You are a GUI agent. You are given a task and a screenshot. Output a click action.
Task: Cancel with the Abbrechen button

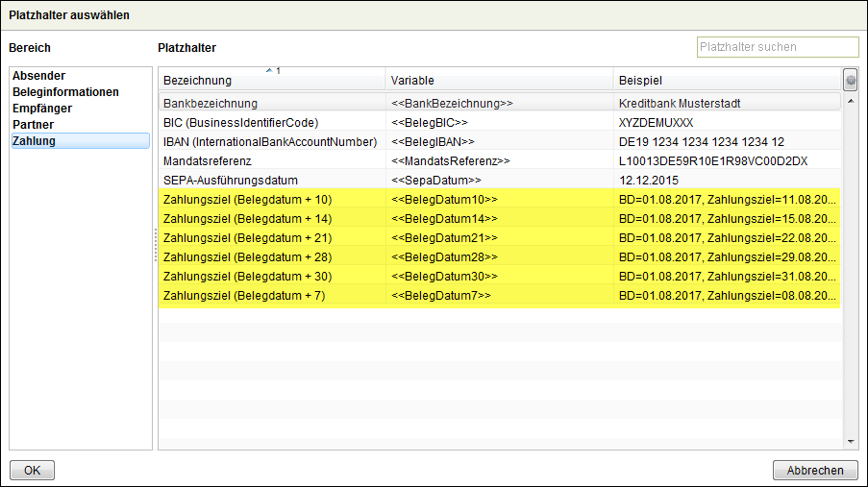click(x=814, y=471)
